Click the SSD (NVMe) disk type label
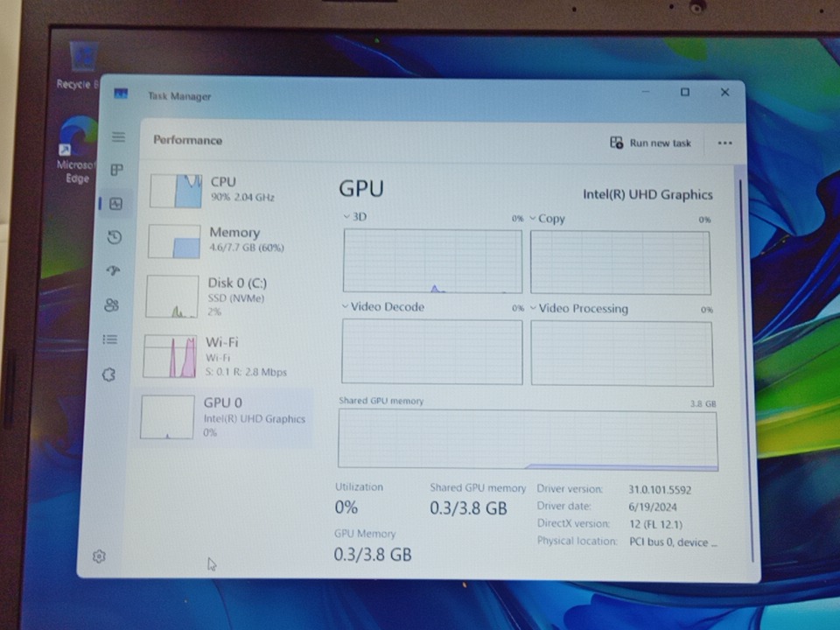Screen dimensions: 840x630 [x=235, y=298]
